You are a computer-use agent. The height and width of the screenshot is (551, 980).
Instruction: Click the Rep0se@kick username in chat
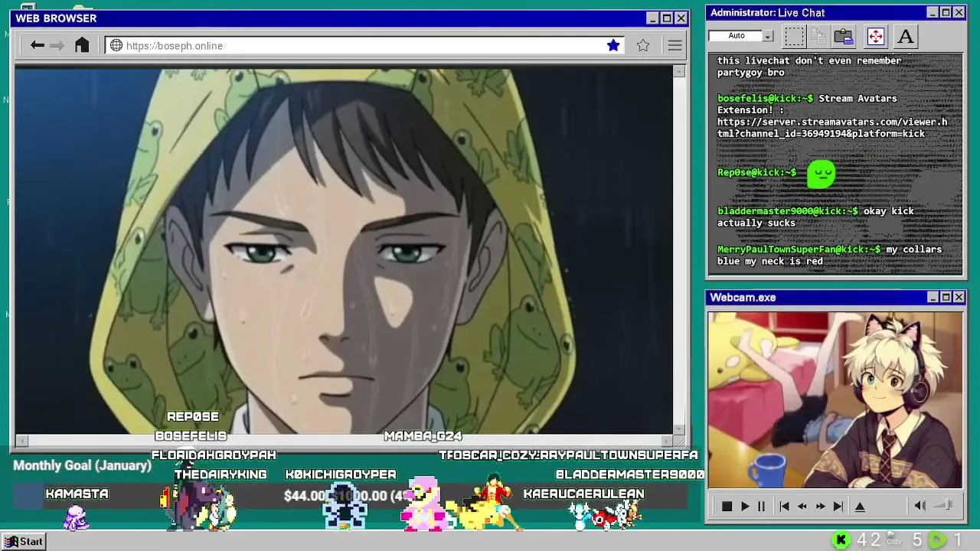pos(756,173)
